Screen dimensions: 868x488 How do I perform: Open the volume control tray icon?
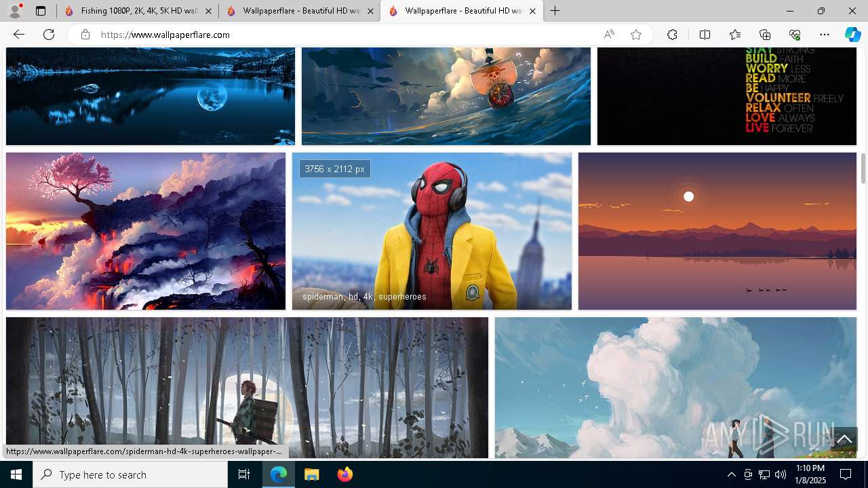click(781, 474)
